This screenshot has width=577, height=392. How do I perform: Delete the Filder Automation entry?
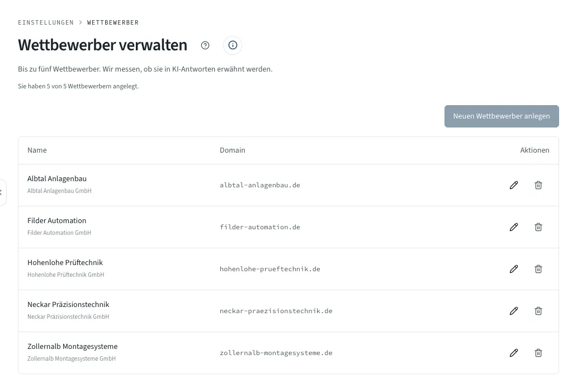coord(538,227)
